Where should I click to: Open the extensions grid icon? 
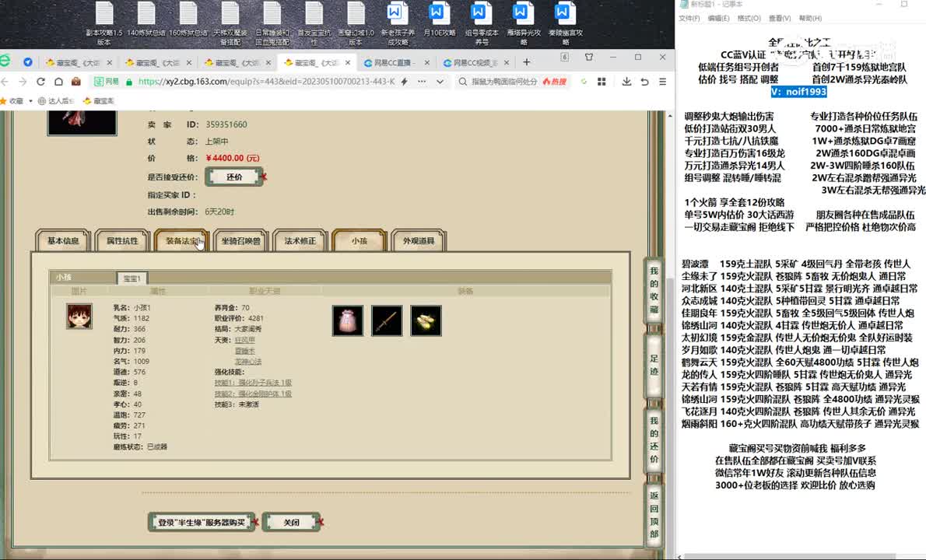(x=602, y=82)
